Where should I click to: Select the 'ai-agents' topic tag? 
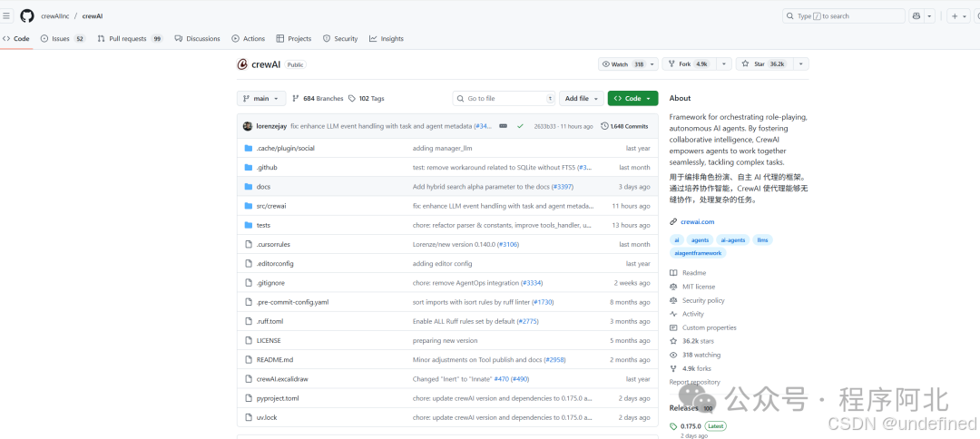click(x=732, y=239)
